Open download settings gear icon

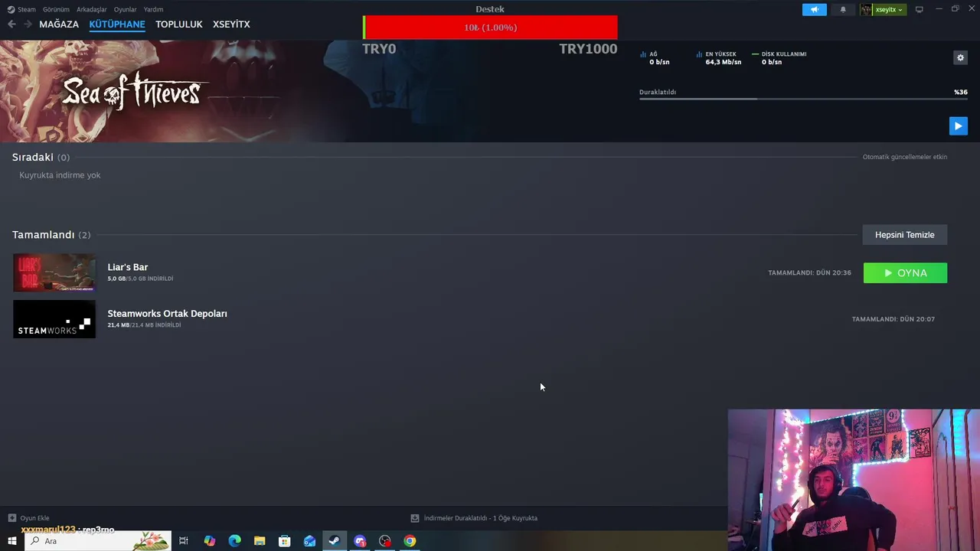point(960,57)
